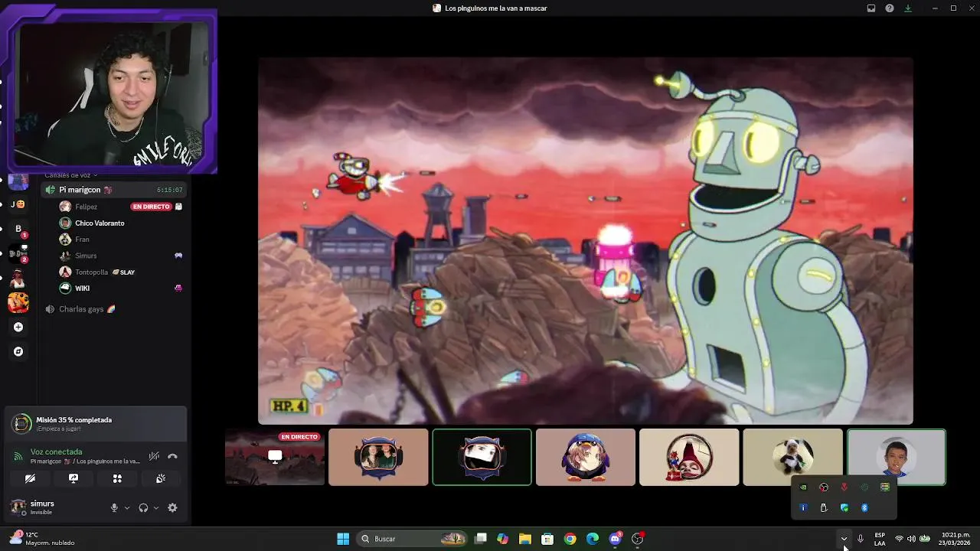This screenshot has height=551, width=980.
Task: Click the pink icon beside WIKI
Action: [x=178, y=288]
